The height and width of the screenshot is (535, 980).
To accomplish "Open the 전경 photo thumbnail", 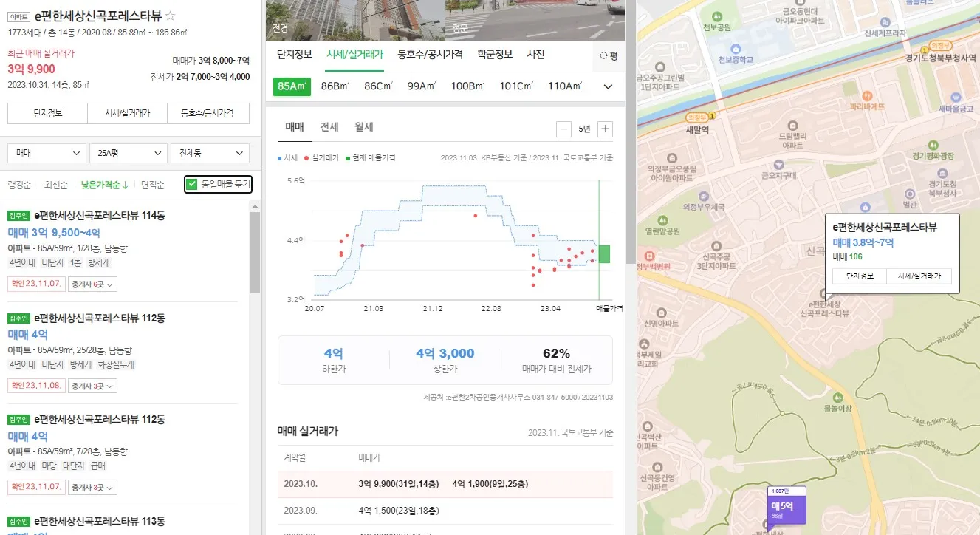I will [x=355, y=19].
